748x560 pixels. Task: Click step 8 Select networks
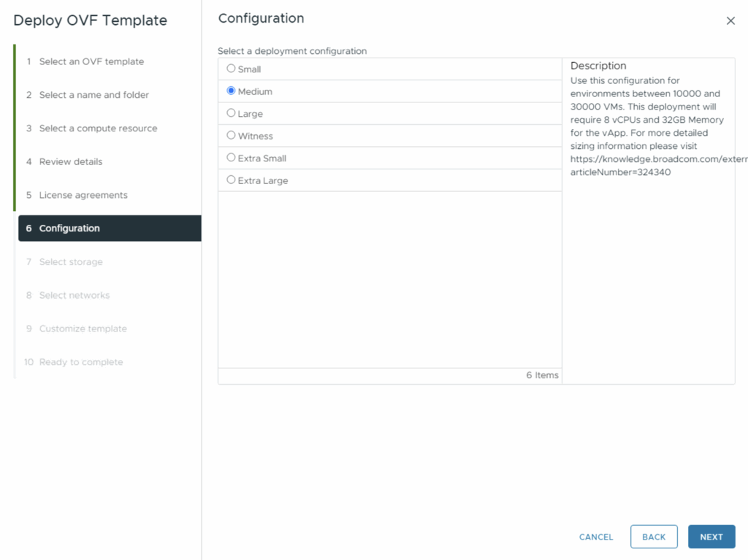75,295
